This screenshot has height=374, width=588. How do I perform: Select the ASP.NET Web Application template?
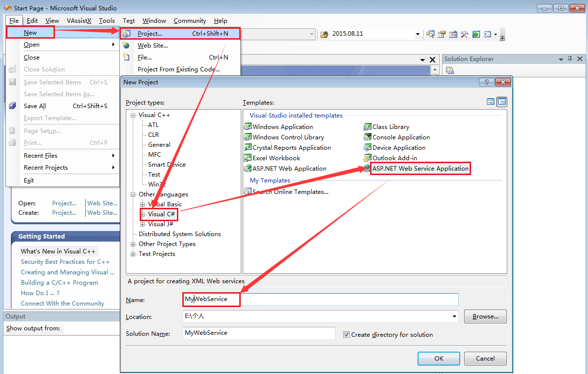pyautogui.click(x=285, y=169)
